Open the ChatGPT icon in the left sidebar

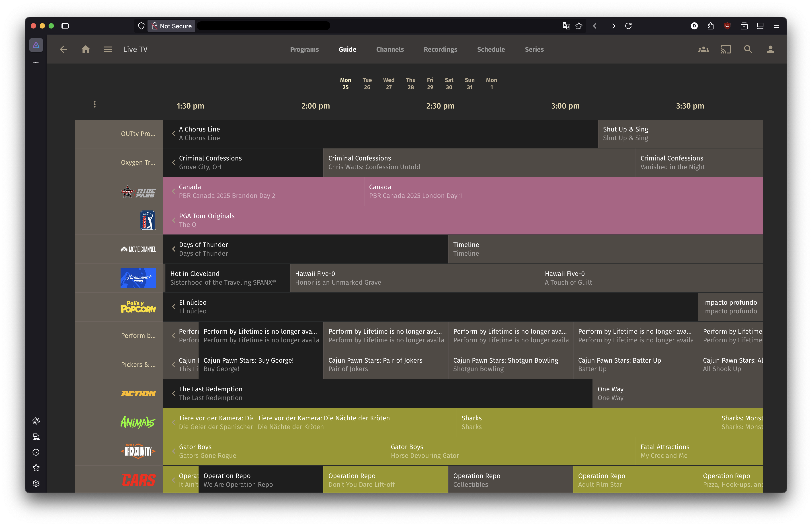(x=36, y=421)
